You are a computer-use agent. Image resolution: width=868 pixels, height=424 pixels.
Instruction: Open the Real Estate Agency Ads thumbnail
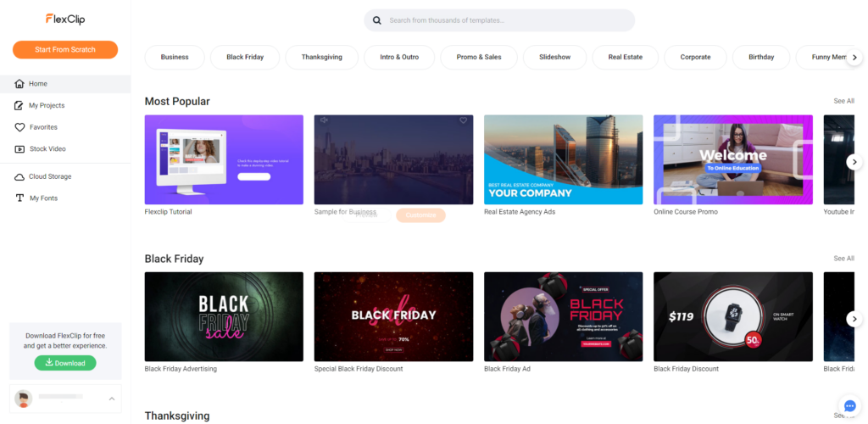coord(564,160)
